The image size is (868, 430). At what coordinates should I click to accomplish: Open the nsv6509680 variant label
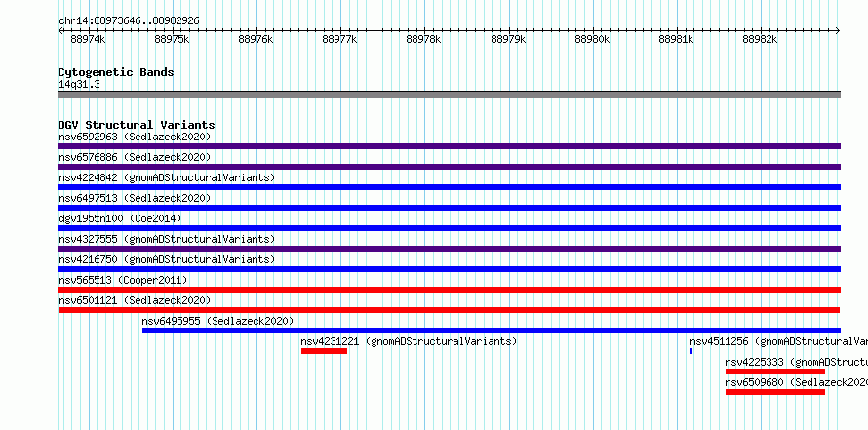pos(796,382)
